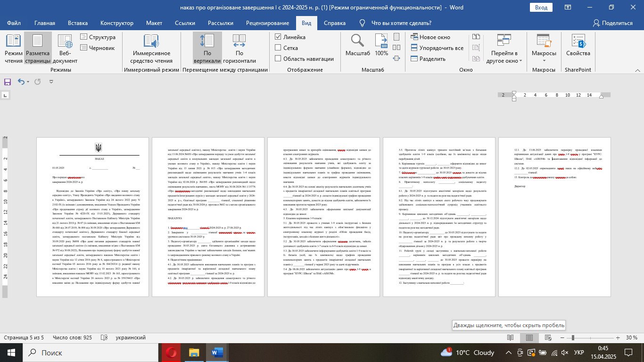Open the Справка tab
The width and height of the screenshot is (644, 362).
(x=335, y=23)
